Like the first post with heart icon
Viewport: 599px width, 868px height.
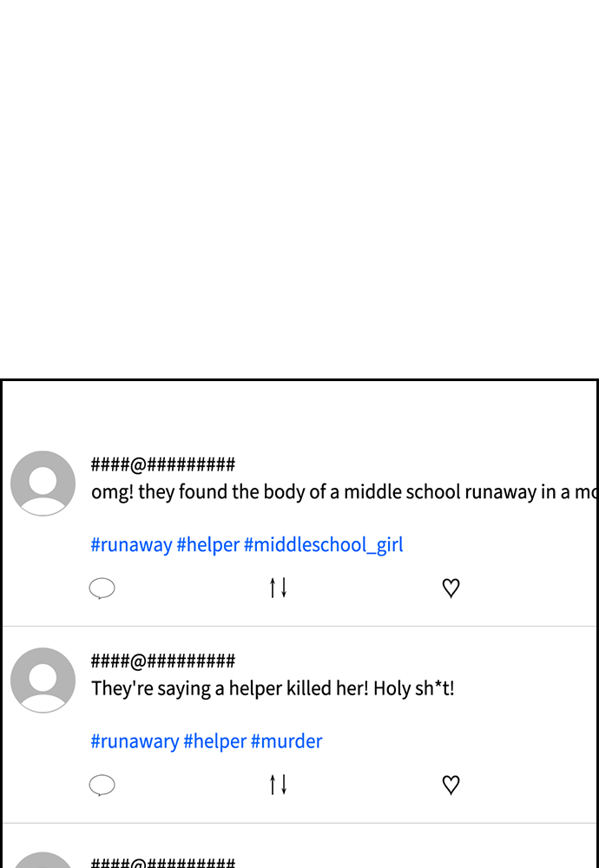tap(451, 588)
